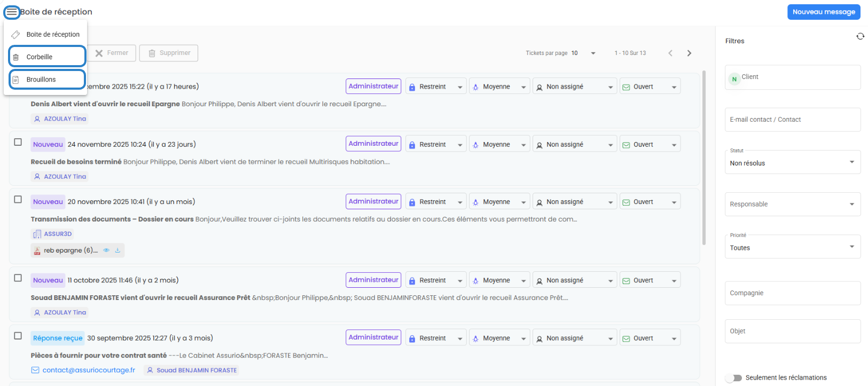Select the 24 novembre 2025 ticket checkbox

[x=18, y=142]
